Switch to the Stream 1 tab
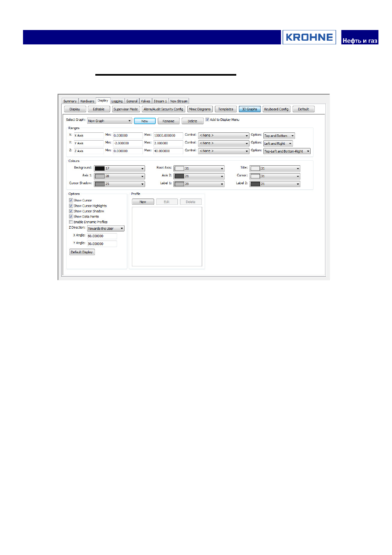The height and width of the screenshot is (555, 392). pyautogui.click(x=160, y=101)
